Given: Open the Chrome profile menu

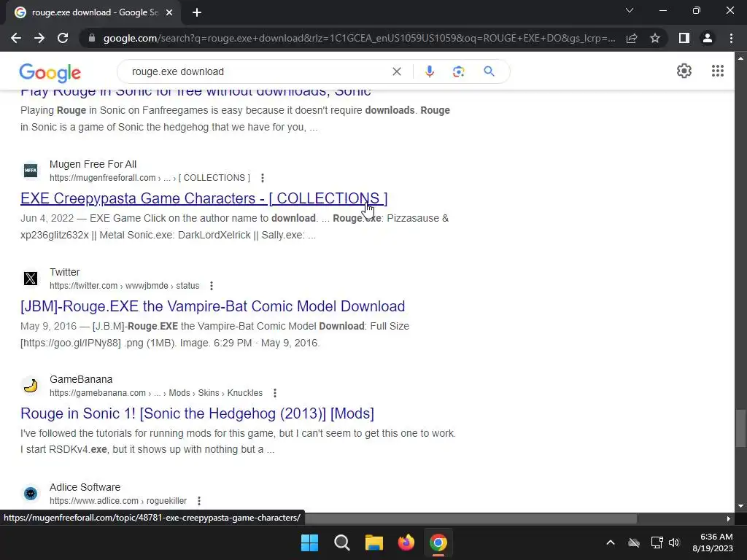Looking at the screenshot, I should click(x=708, y=38).
